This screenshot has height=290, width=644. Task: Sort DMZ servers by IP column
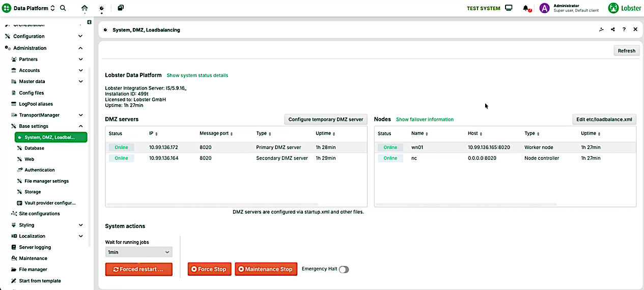pyautogui.click(x=153, y=133)
